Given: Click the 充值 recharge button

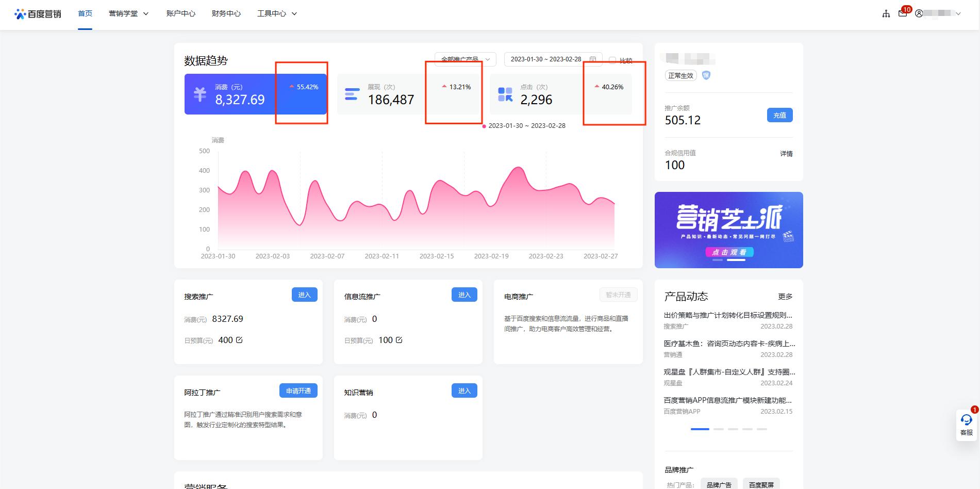Looking at the screenshot, I should click(x=780, y=115).
